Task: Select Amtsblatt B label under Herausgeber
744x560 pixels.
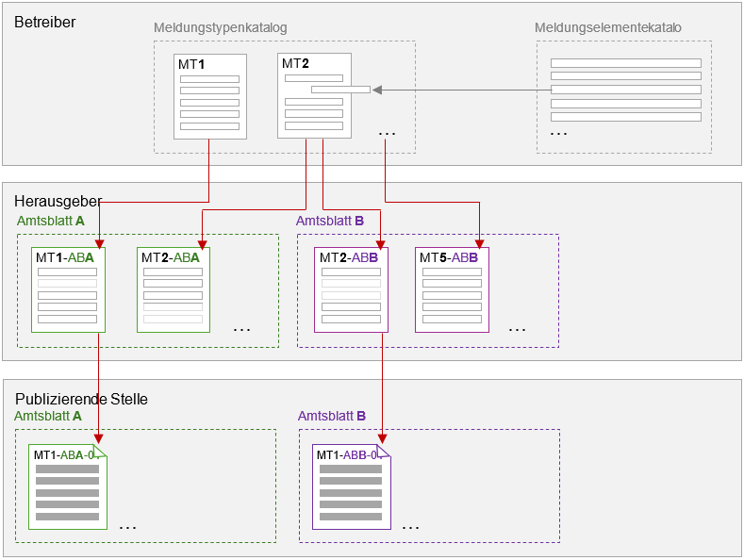Action: click(x=330, y=221)
